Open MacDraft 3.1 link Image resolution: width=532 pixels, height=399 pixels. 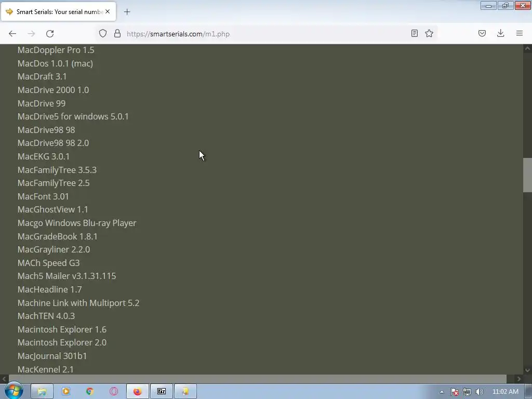click(42, 76)
